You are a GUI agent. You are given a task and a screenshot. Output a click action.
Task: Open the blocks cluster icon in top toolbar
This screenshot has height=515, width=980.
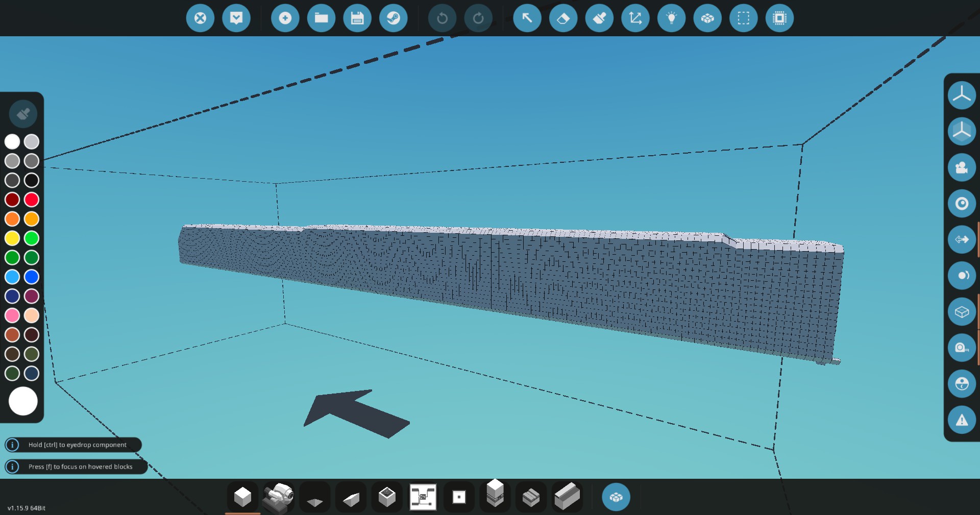[707, 18]
